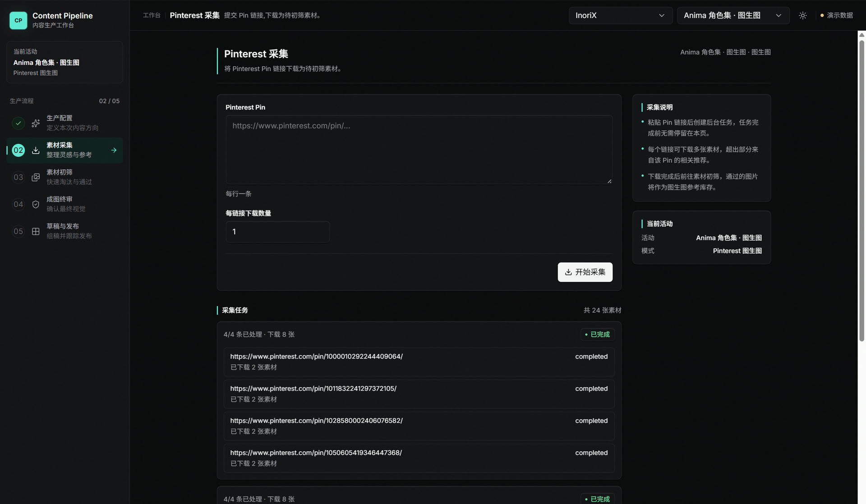This screenshot has width=866, height=504.
Task: Click the 每链接下载数量 number field
Action: coord(277,232)
